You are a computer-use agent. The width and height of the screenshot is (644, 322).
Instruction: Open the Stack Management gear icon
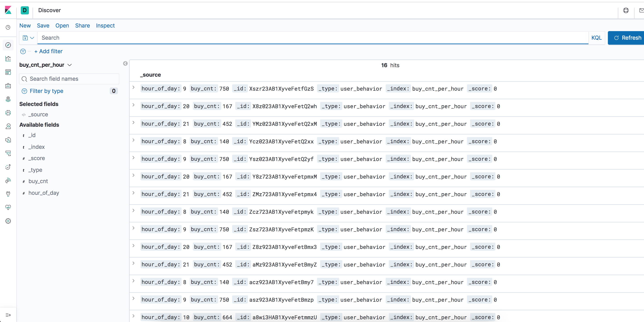click(x=8, y=221)
